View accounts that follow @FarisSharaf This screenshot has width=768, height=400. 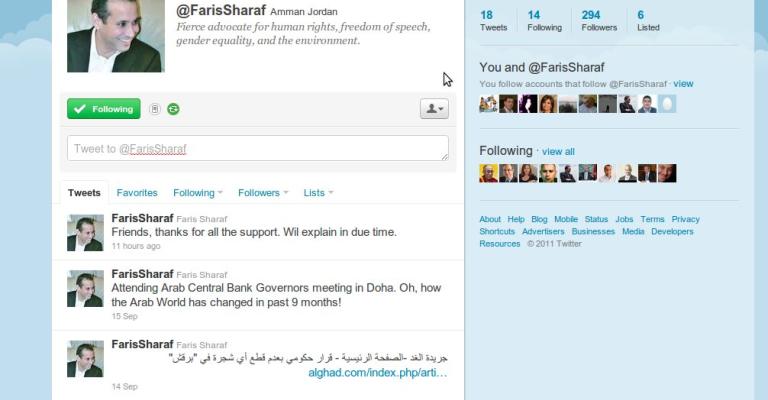pyautogui.click(x=683, y=84)
